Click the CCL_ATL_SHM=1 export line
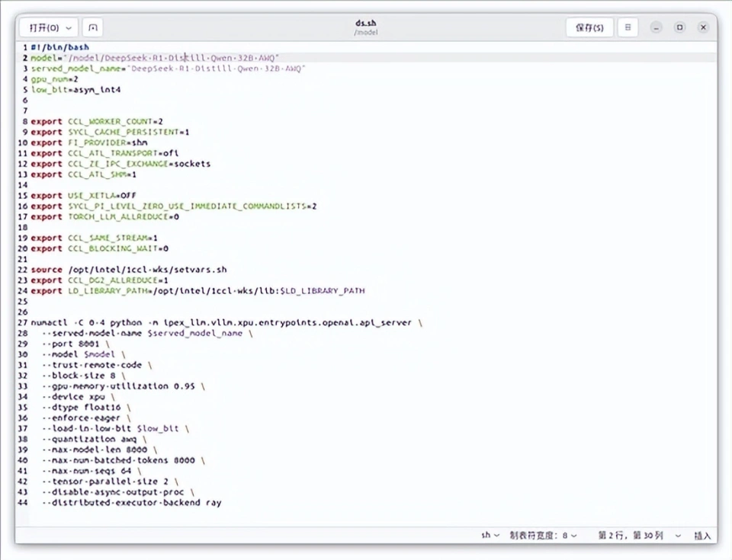Screen dimensions: 732x560 [x=84, y=174]
